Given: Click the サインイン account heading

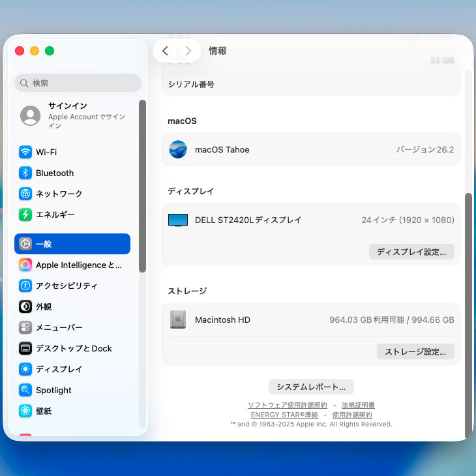Looking at the screenshot, I should tap(68, 106).
